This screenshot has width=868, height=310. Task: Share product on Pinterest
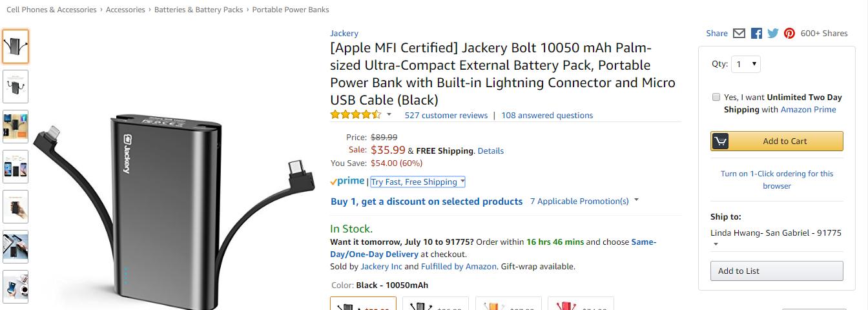point(789,34)
